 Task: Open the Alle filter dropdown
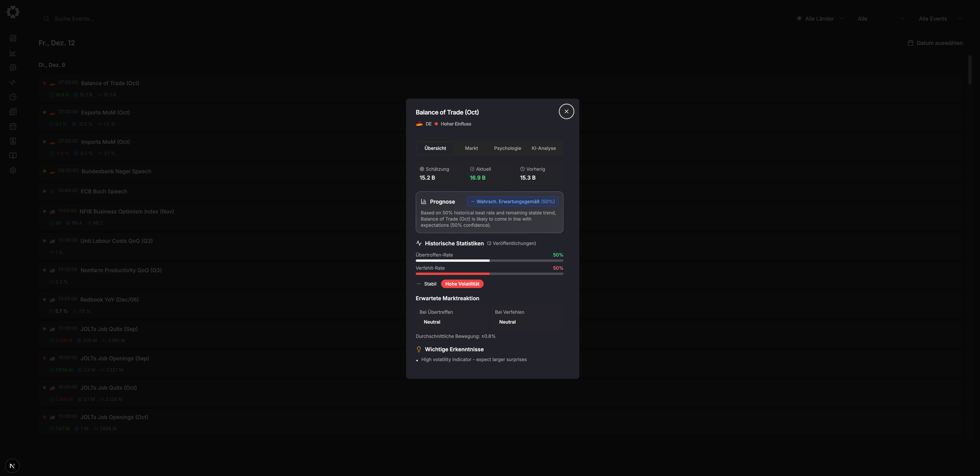click(881, 19)
